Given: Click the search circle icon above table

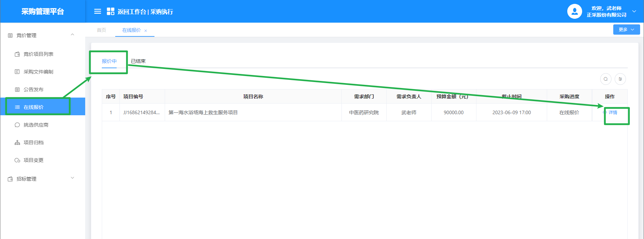Looking at the screenshot, I should [605, 79].
